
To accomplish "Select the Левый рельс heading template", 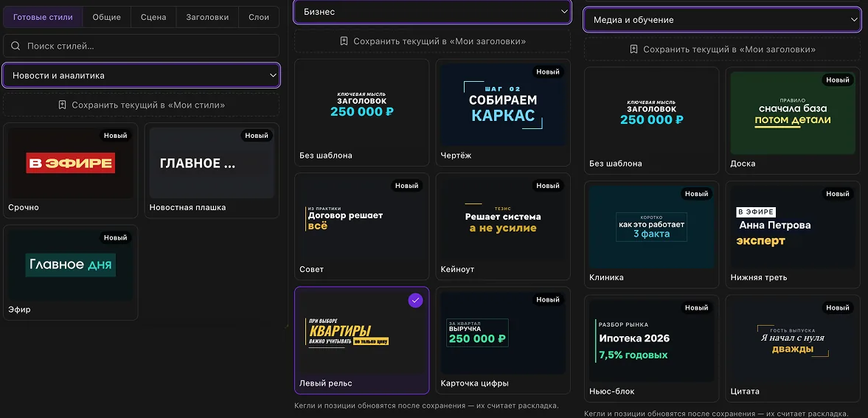I will pos(361,340).
